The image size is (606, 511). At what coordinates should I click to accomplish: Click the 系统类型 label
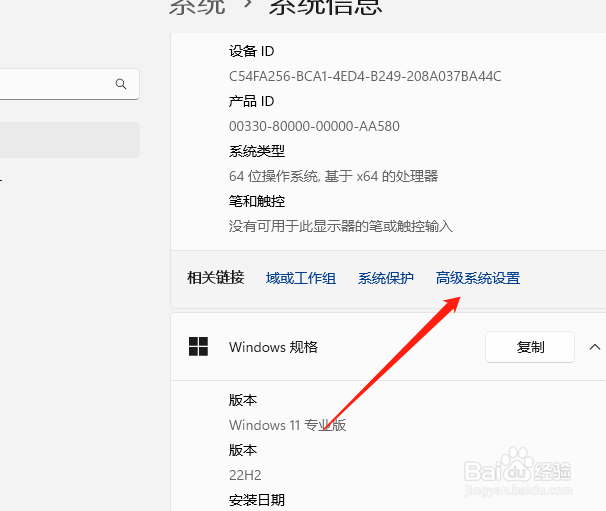(257, 151)
